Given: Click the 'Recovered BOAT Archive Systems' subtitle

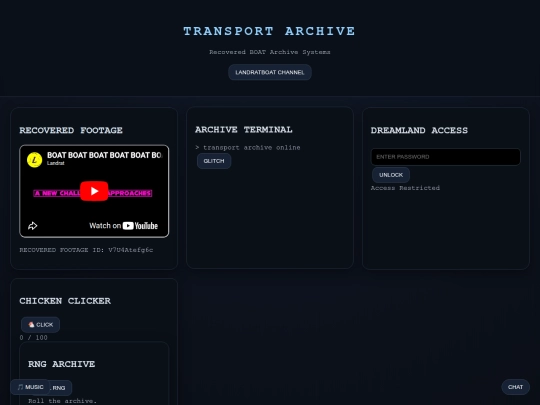Looking at the screenshot, I should pos(270,52).
